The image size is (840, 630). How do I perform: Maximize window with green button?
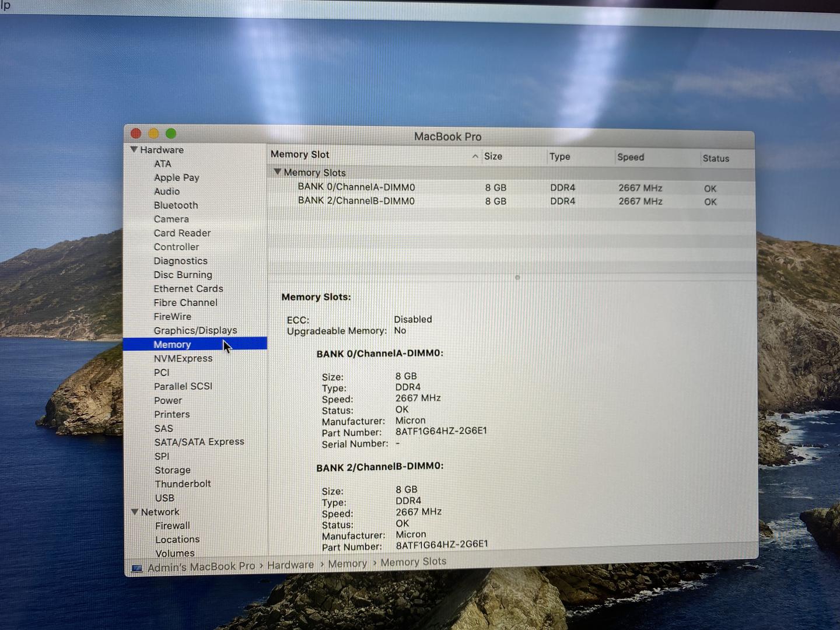pyautogui.click(x=171, y=134)
